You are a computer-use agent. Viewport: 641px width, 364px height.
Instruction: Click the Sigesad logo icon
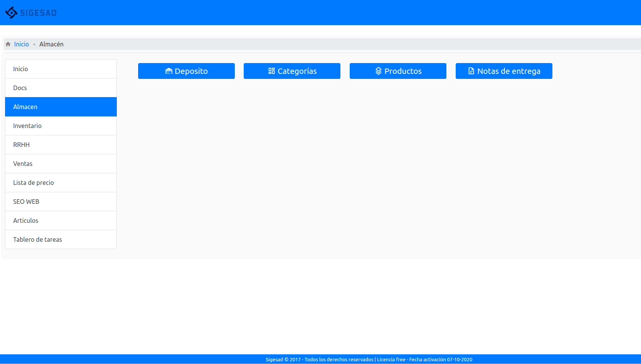tap(11, 13)
